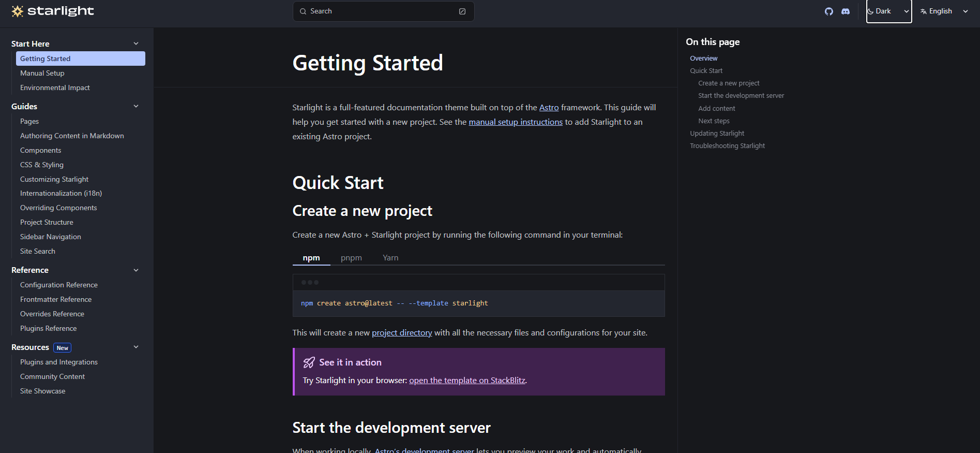
Task: Jump to Quick Start in page contents
Action: [x=706, y=71]
